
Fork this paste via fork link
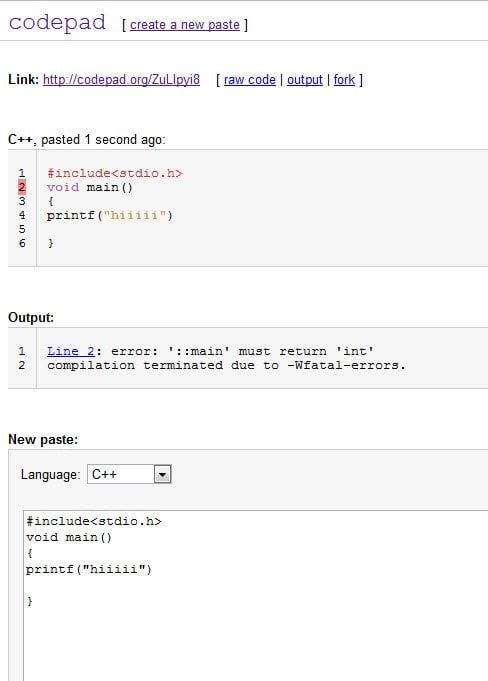tap(344, 80)
